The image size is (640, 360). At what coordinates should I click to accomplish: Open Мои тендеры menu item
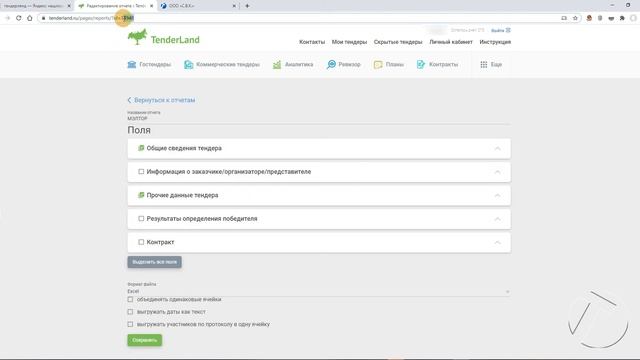click(349, 42)
